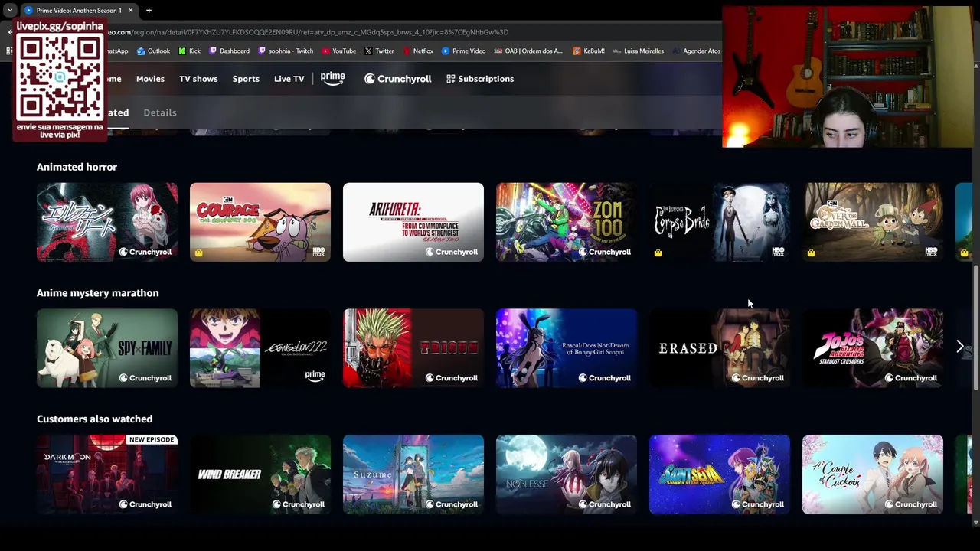Open Arifureta Season Two thumbnail

pos(413,222)
